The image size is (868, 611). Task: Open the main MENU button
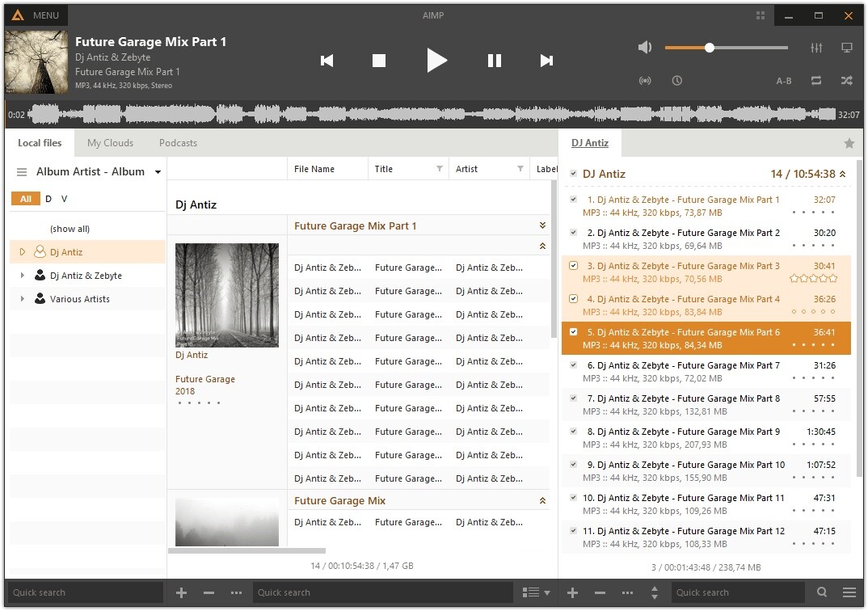tap(36, 15)
